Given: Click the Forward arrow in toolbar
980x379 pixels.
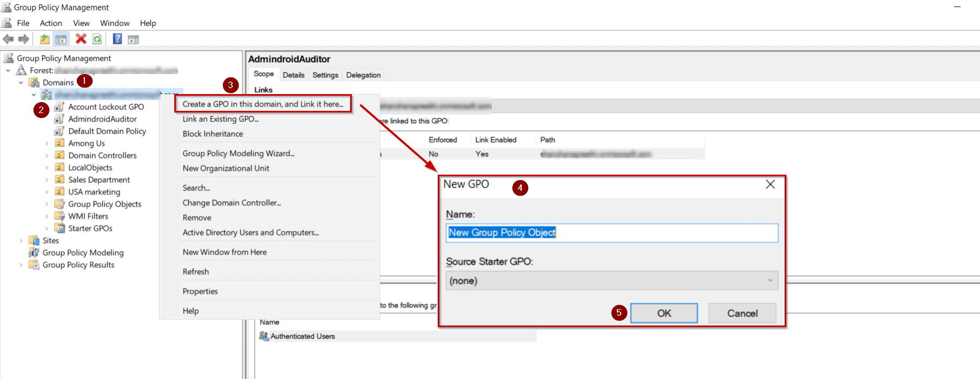Looking at the screenshot, I should pyautogui.click(x=24, y=39).
